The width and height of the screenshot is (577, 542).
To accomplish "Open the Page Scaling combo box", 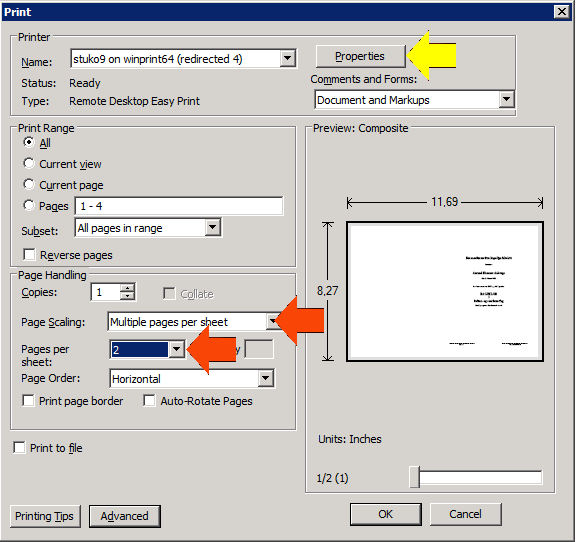I will point(194,322).
